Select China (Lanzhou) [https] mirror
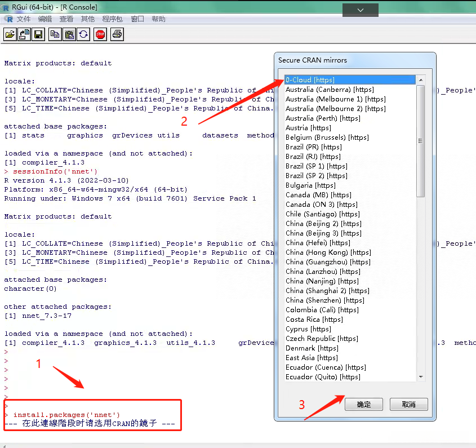476x448 pixels. click(350, 272)
